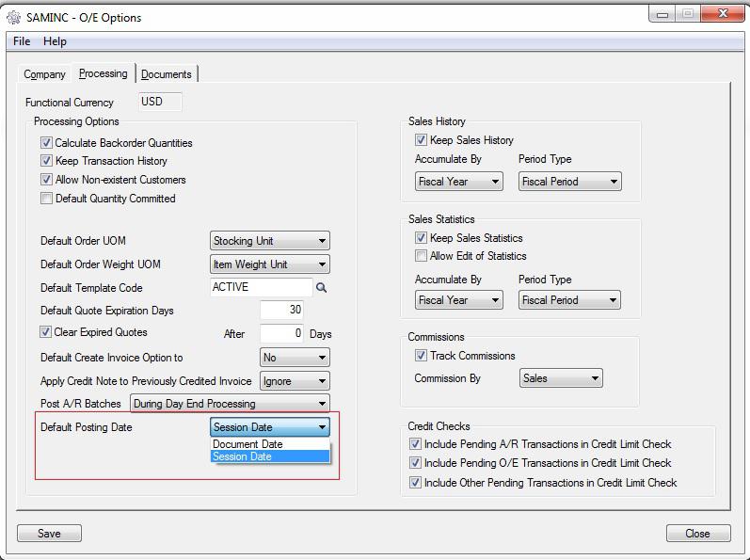Open Sales Statistics Accumulate By dropdown
The height and width of the screenshot is (560, 750).
tap(458, 300)
